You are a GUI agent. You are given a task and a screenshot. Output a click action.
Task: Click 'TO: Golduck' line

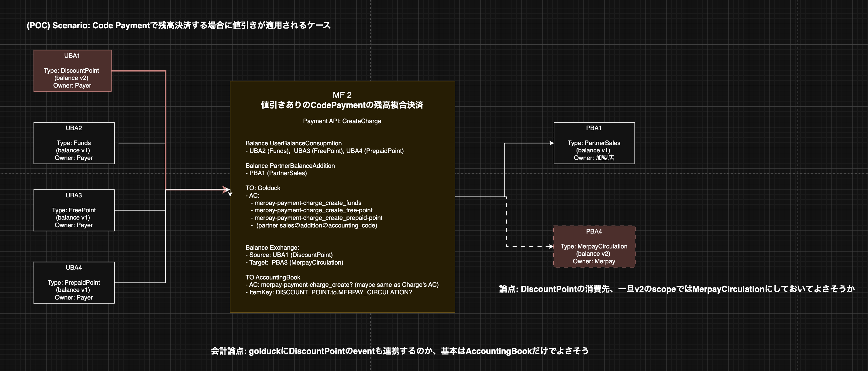pyautogui.click(x=263, y=188)
